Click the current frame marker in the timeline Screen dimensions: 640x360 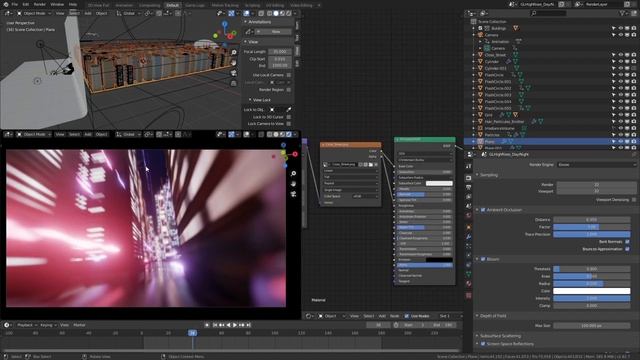[x=192, y=333]
